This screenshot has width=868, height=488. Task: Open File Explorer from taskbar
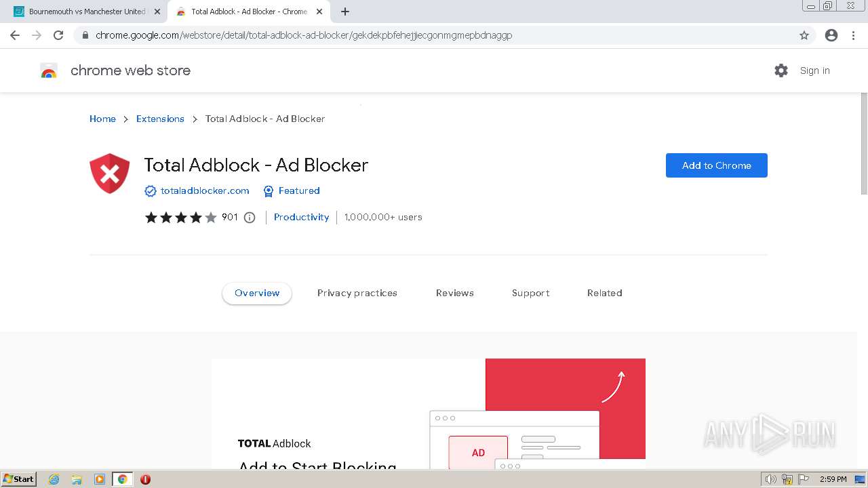click(x=77, y=479)
